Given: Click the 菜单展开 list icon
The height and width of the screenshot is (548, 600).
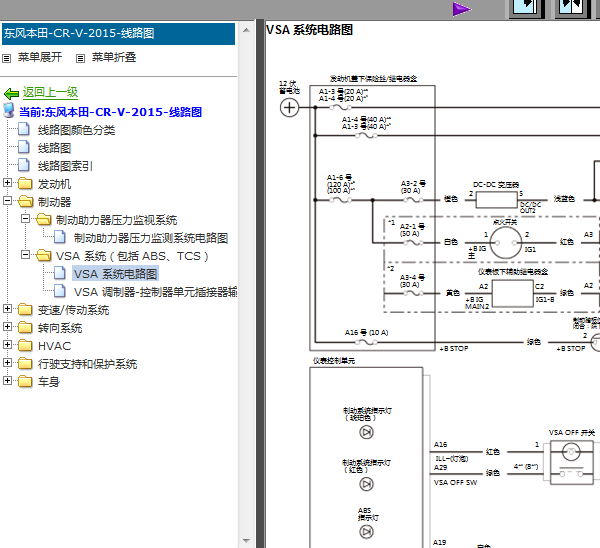Looking at the screenshot, I should point(7,59).
